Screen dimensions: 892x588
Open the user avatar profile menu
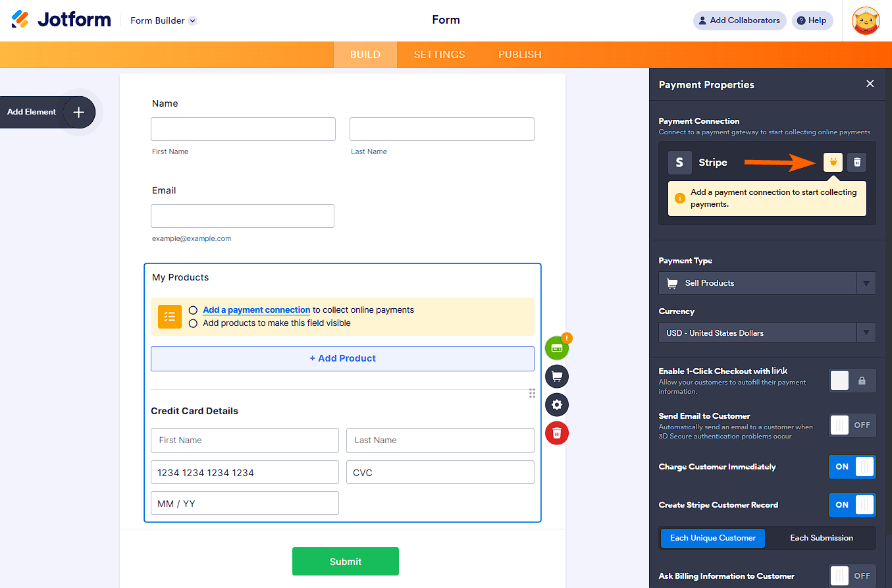(x=866, y=20)
